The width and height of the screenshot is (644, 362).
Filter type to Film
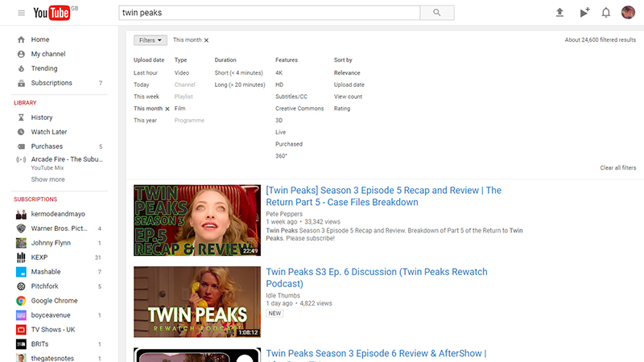180,109
